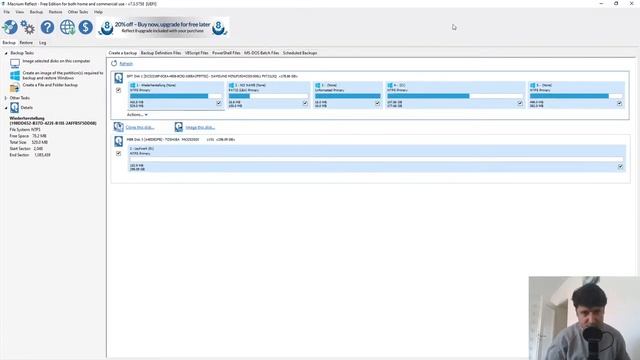640x360 pixels.
Task: Click the Clone this disk icon
Action: pyautogui.click(x=118, y=127)
